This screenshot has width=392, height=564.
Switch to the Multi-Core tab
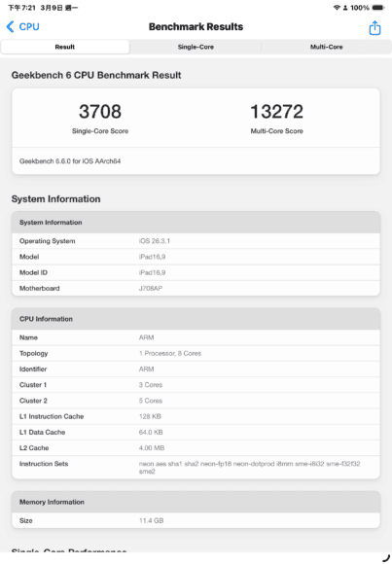[326, 47]
